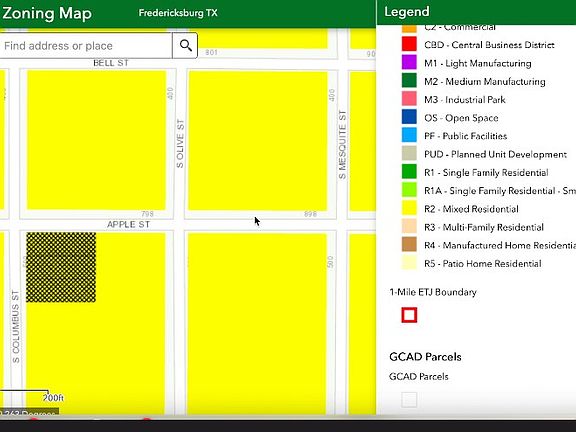
Task: Click the brown R4 Manufactured Home swatch
Action: tap(409, 245)
